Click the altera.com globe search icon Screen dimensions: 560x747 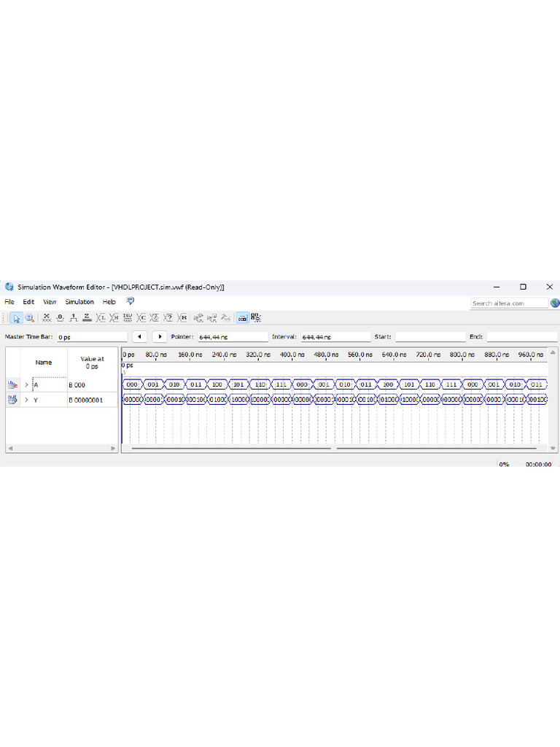[x=555, y=303]
